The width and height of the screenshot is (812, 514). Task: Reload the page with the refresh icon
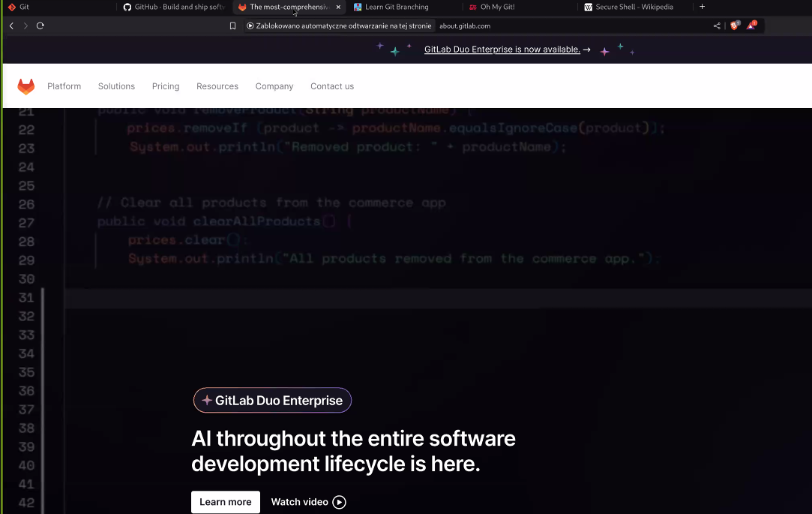pyautogui.click(x=40, y=26)
